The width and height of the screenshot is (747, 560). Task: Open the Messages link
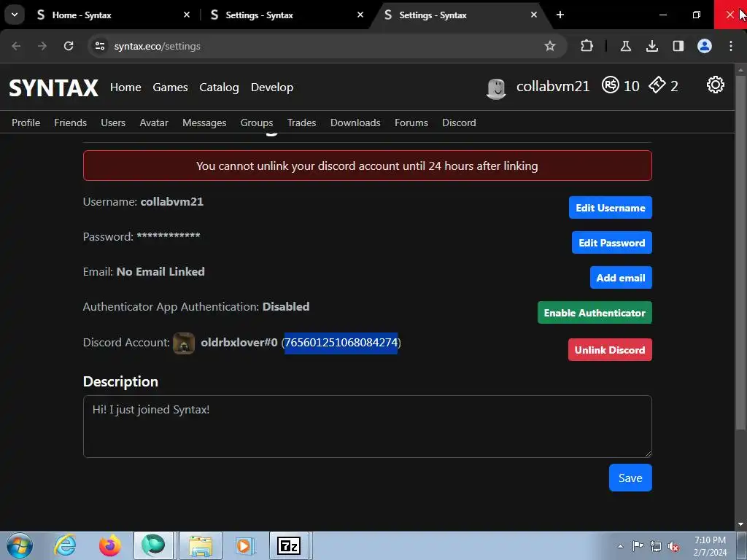point(204,122)
